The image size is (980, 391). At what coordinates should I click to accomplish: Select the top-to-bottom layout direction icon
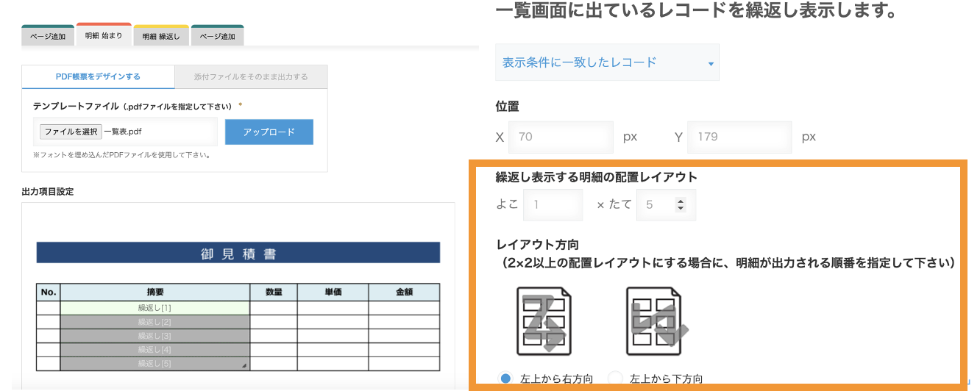click(656, 321)
